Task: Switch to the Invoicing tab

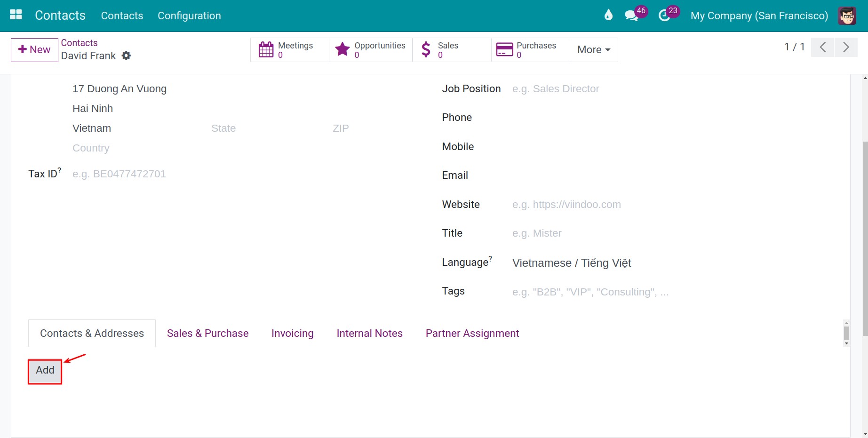Action: click(x=292, y=334)
